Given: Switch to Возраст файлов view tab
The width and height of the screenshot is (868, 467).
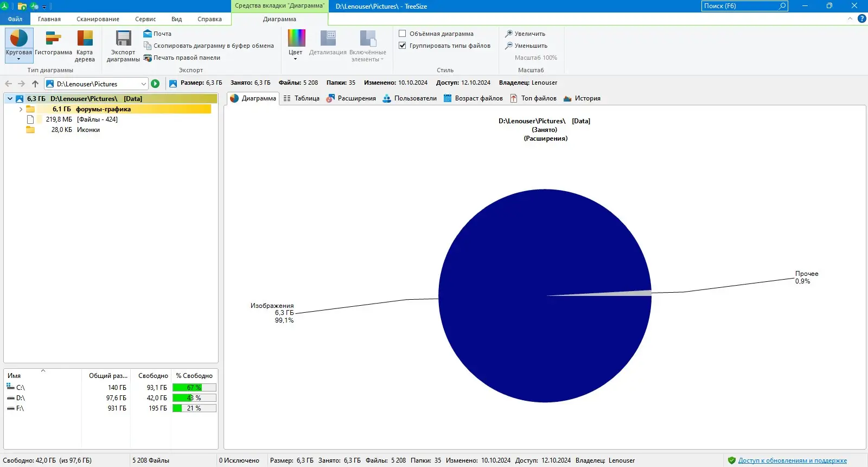Looking at the screenshot, I should click(x=473, y=98).
